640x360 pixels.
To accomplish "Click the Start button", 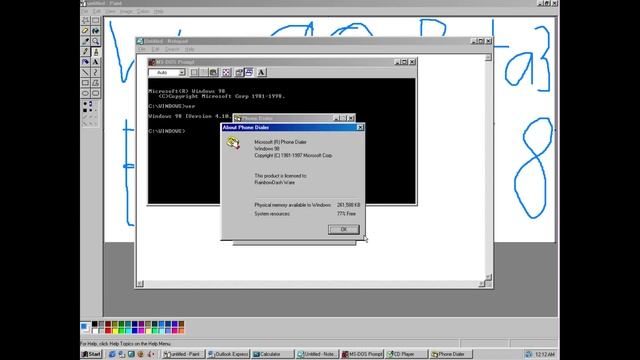I will (91, 354).
